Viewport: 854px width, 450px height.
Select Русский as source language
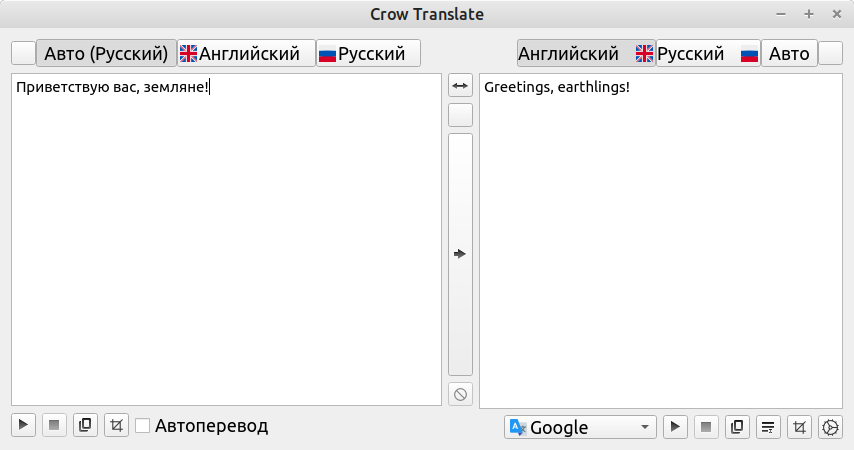pyautogui.click(x=368, y=53)
